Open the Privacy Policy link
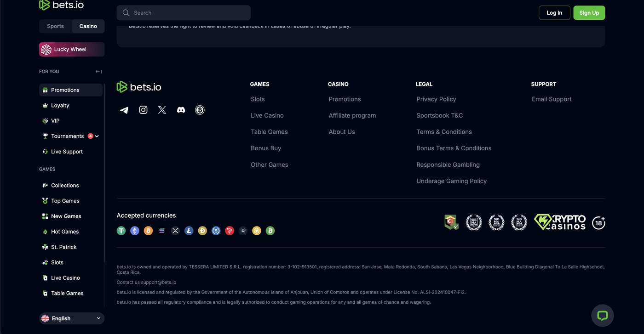 pyautogui.click(x=436, y=99)
